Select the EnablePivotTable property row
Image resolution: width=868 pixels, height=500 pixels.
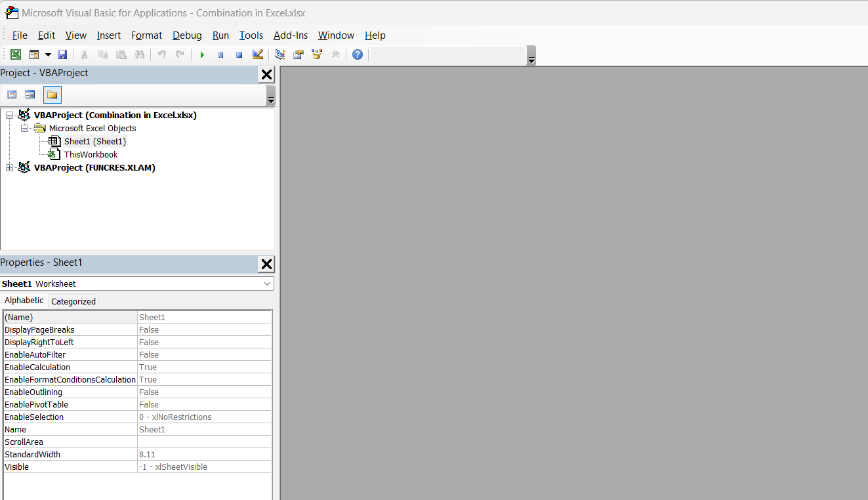tap(137, 404)
